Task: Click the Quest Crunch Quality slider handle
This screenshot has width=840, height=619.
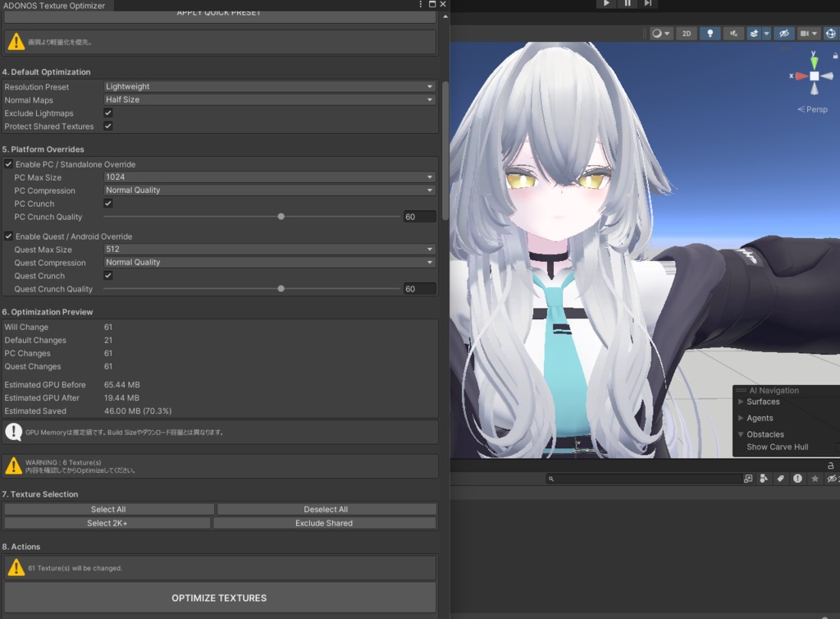Action: pyautogui.click(x=281, y=288)
